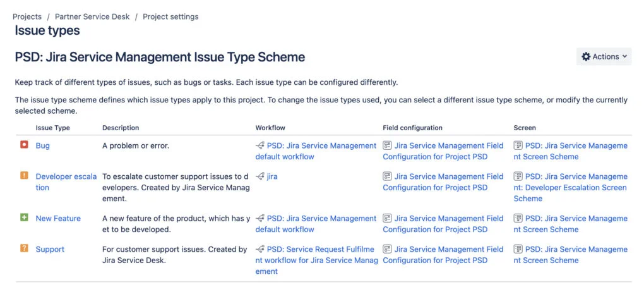
Task: Click the orange Developer escalation icon
Action: pyautogui.click(x=24, y=176)
